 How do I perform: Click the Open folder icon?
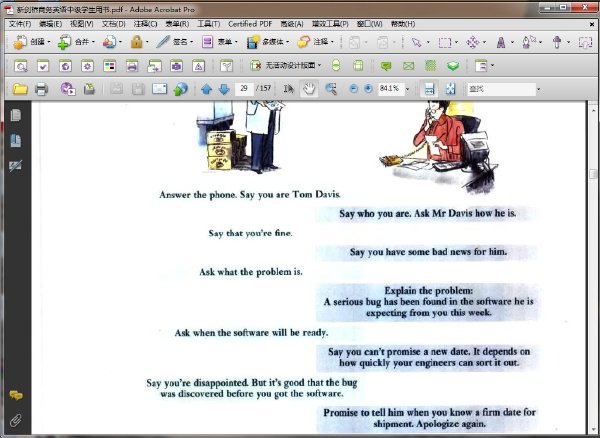(20, 89)
